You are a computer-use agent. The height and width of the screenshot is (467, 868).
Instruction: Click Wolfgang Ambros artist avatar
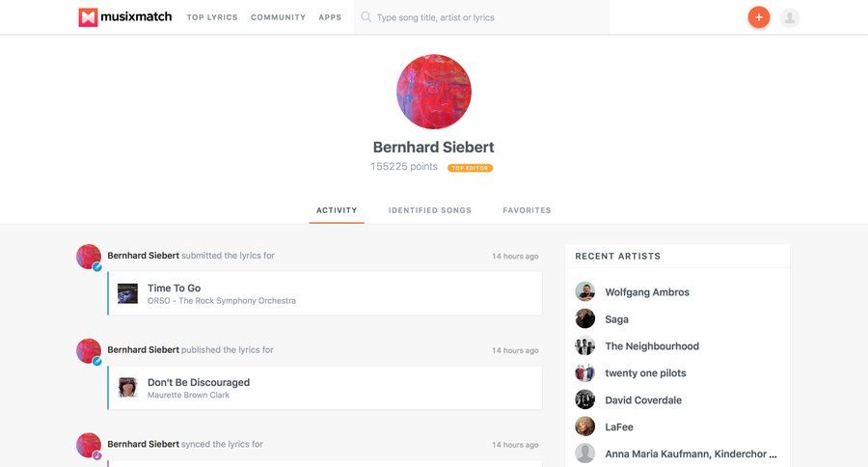click(x=585, y=292)
